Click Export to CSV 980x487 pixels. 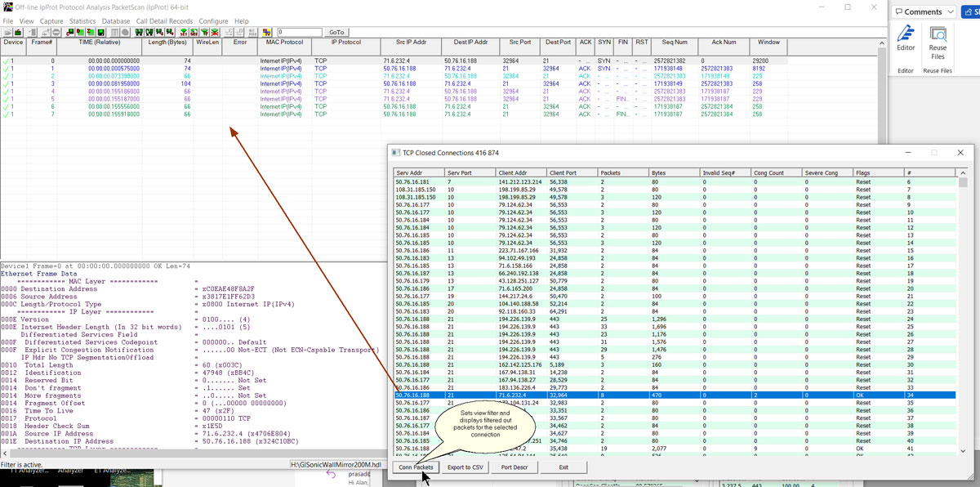(465, 467)
